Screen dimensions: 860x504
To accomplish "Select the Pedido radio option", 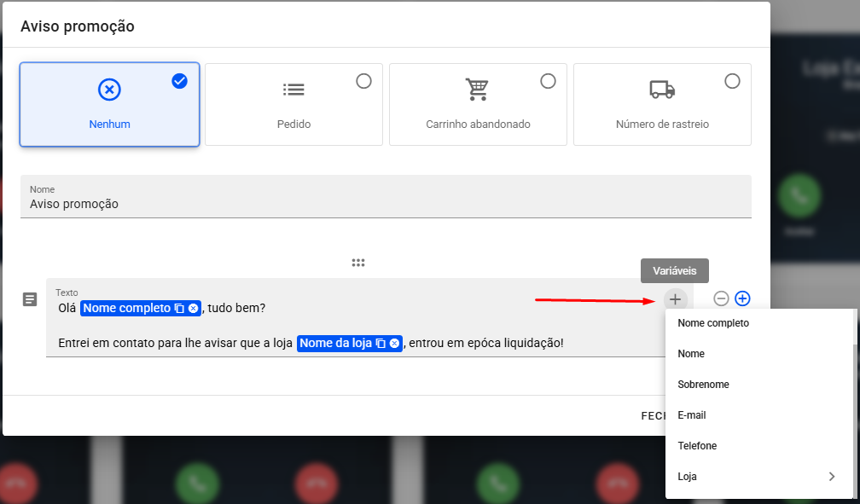I will click(x=363, y=81).
